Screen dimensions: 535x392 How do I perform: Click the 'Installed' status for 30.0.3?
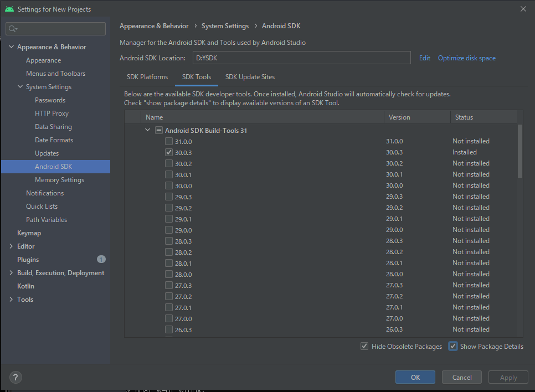[464, 152]
